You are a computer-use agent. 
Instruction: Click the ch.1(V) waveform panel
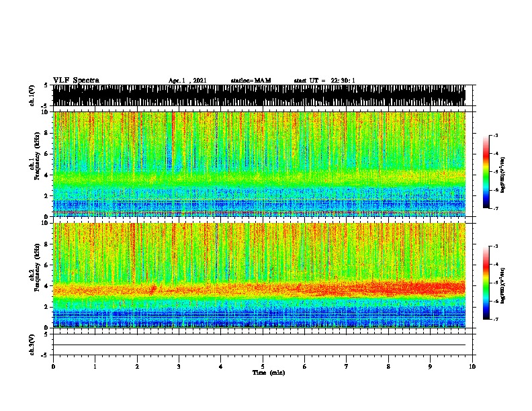tap(259, 95)
